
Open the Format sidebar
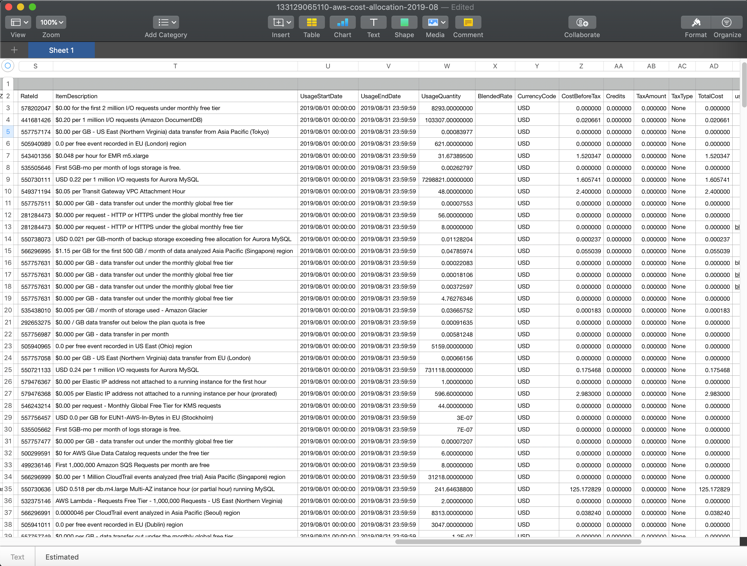(x=696, y=22)
